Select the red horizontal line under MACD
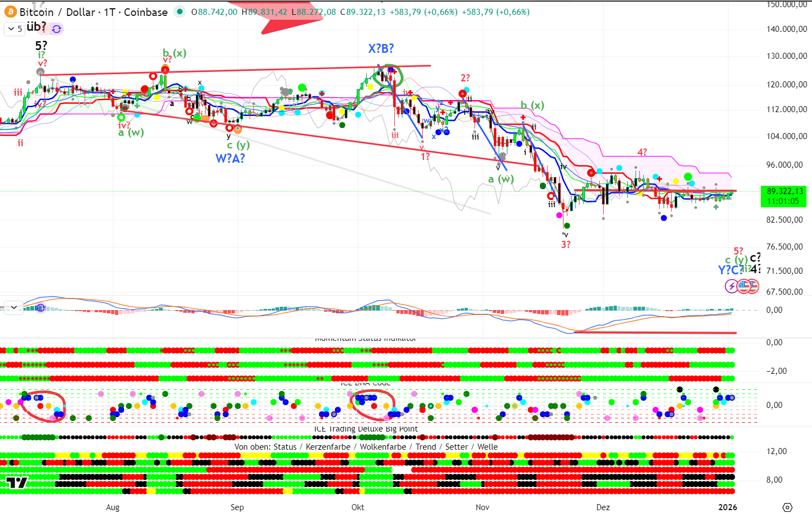Image resolution: width=812 pixels, height=514 pixels. 654,332
